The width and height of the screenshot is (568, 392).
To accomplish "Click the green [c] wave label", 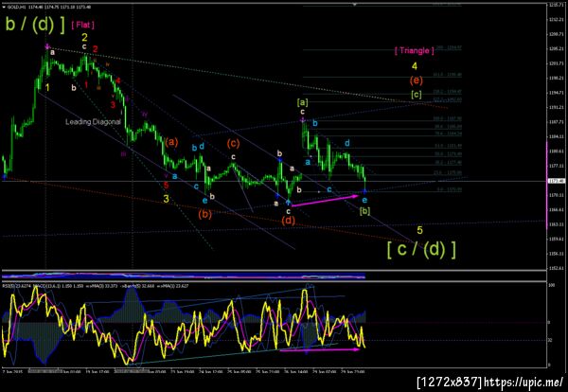I will tap(417, 95).
